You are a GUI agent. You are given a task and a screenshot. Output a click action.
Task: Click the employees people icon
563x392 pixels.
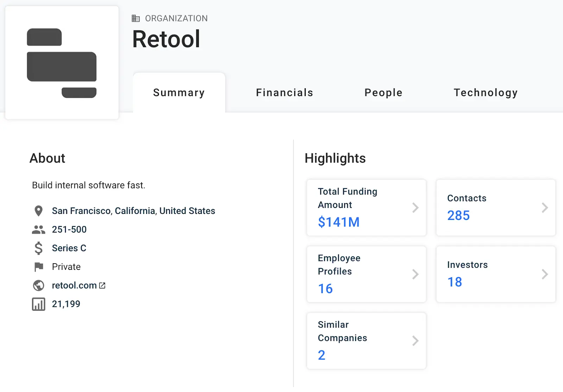click(38, 229)
